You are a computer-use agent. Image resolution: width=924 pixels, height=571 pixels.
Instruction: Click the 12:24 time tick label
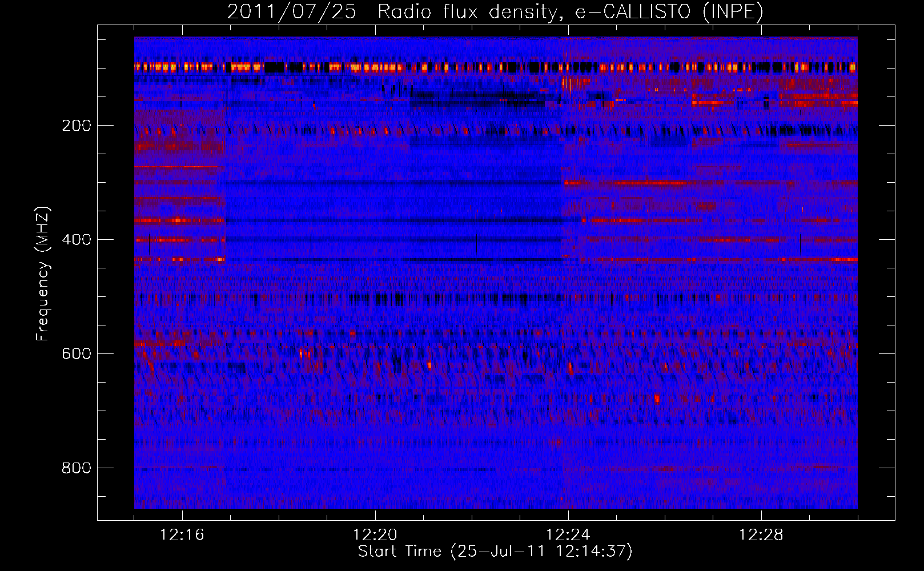click(568, 535)
